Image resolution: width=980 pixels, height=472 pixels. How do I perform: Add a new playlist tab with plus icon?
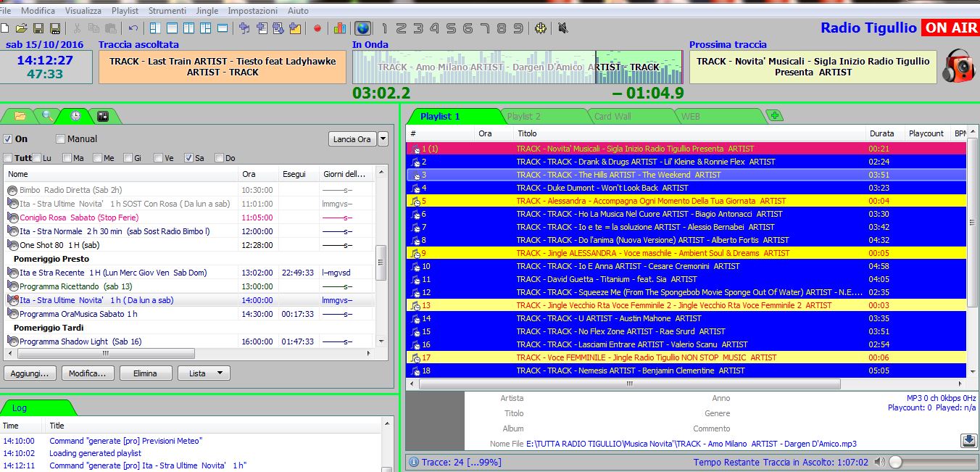pyautogui.click(x=774, y=116)
